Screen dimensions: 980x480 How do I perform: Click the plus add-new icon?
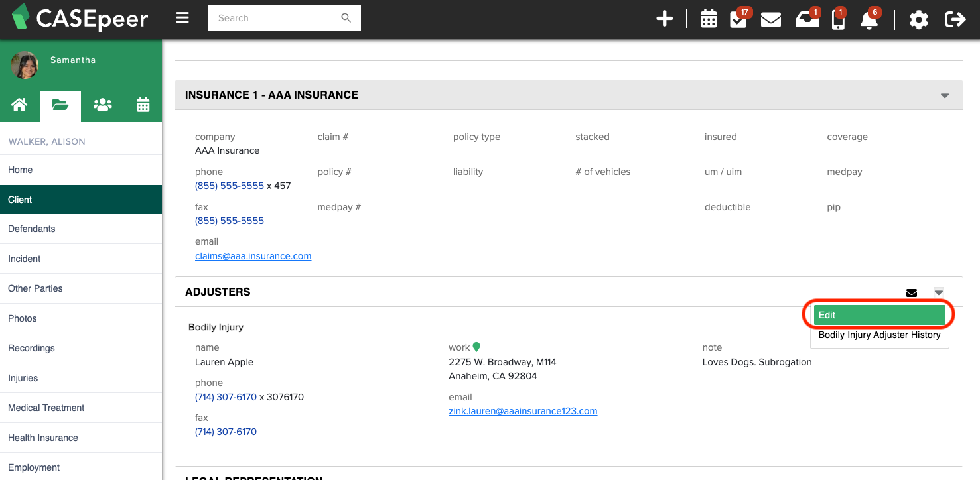pos(664,19)
